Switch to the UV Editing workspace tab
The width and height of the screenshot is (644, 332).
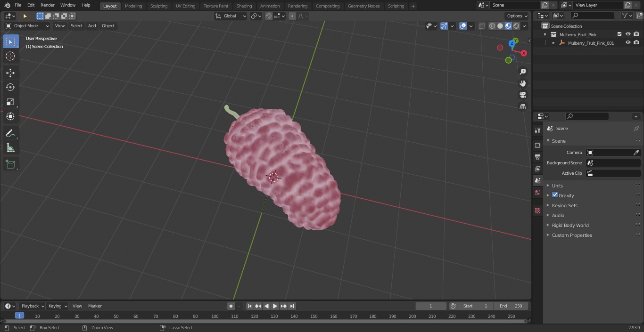pos(185,6)
